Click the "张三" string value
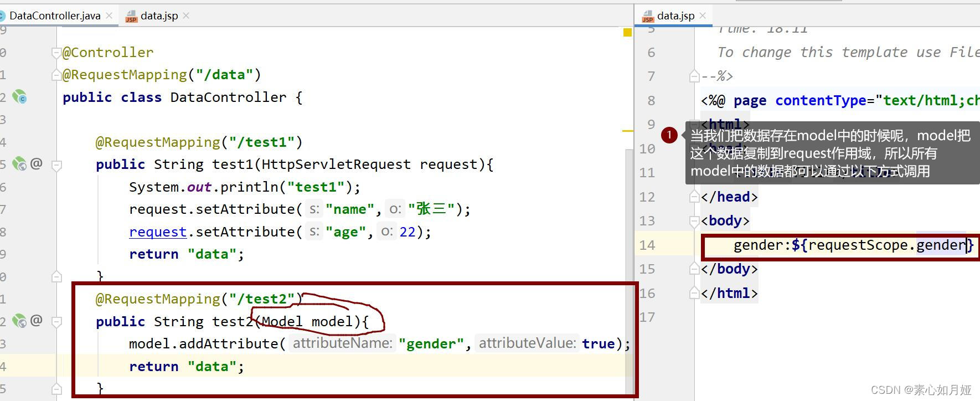 (x=431, y=209)
